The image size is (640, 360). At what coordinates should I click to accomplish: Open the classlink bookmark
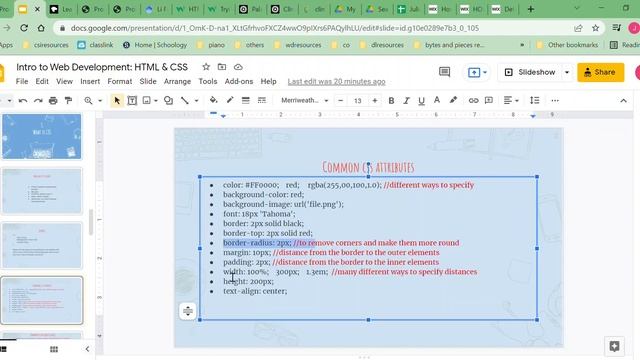tap(96, 45)
